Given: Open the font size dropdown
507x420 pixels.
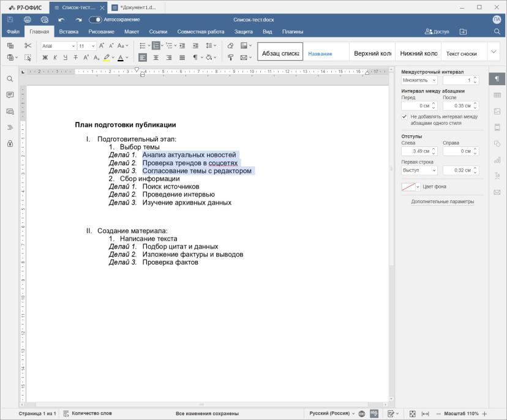Looking at the screenshot, I should click(x=93, y=46).
